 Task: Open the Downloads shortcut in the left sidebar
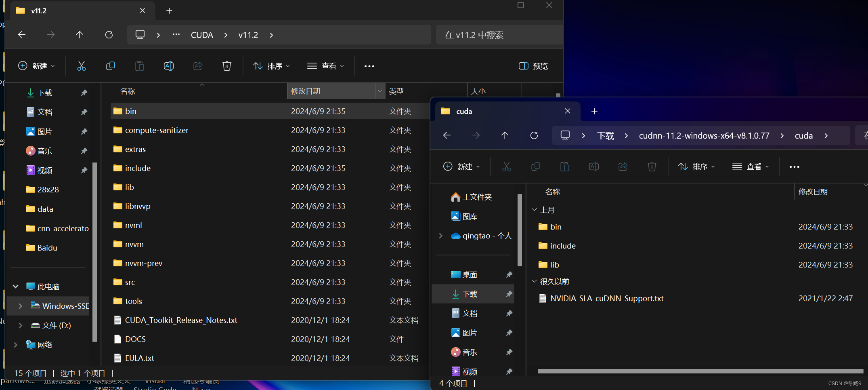point(44,93)
